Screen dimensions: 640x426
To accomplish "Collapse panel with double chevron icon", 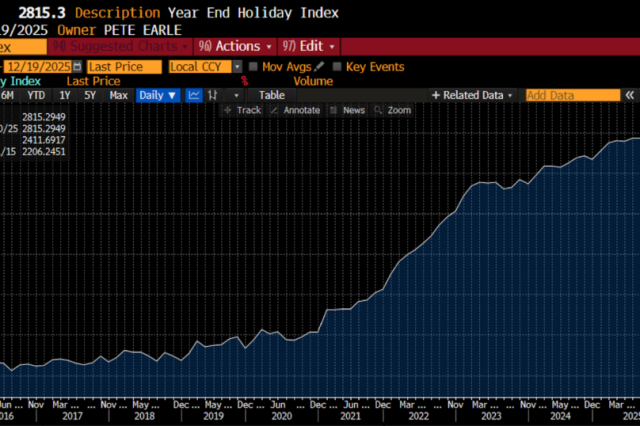I will pos(630,95).
